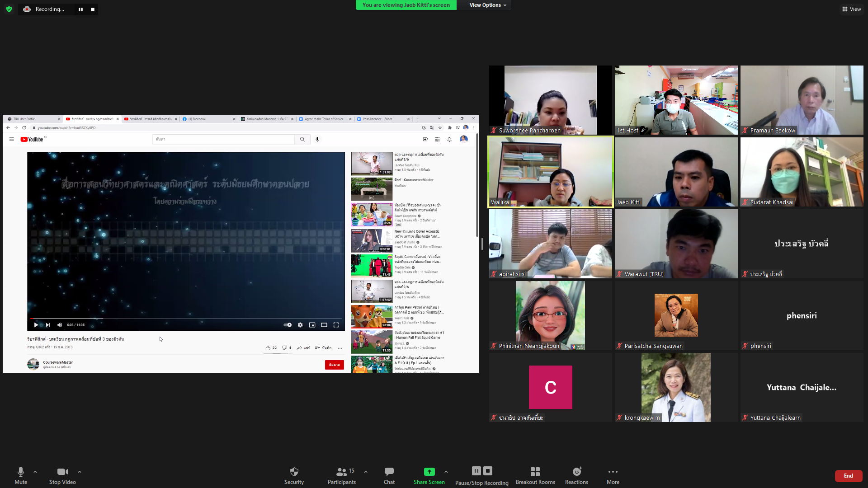This screenshot has height=488, width=868.
Task: Expand audio options arrow beside Mute
Action: pos(35,472)
